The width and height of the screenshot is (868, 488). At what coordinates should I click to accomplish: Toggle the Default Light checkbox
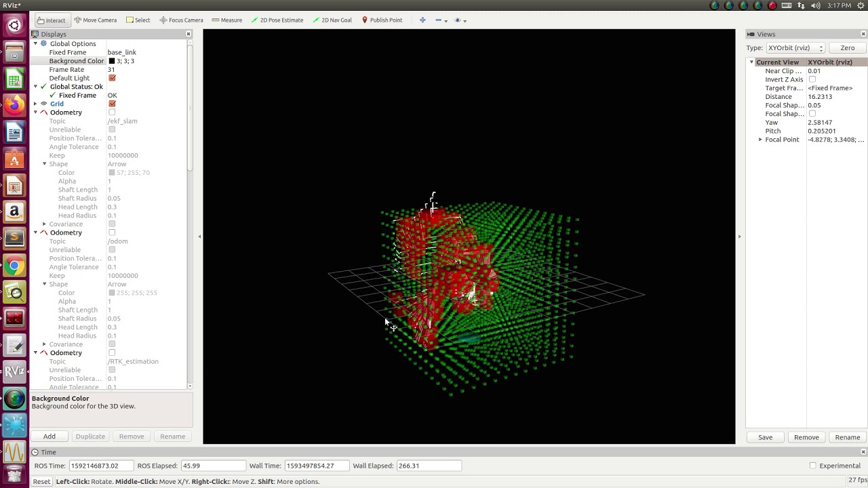(112, 78)
